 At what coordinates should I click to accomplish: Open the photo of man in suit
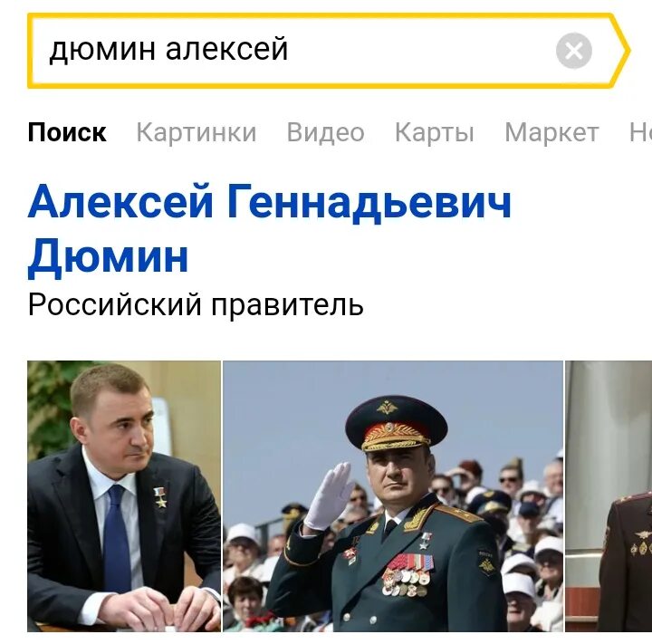click(124, 495)
